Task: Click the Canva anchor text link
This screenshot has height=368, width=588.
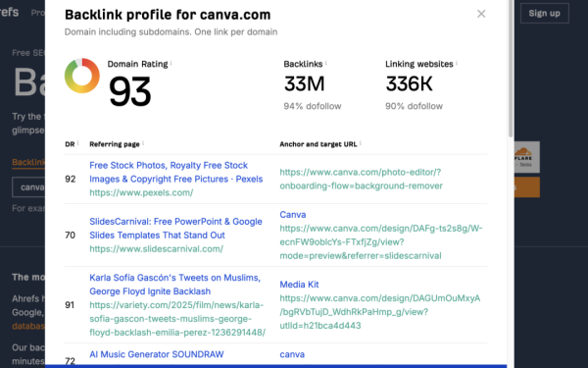Action: pos(293,214)
